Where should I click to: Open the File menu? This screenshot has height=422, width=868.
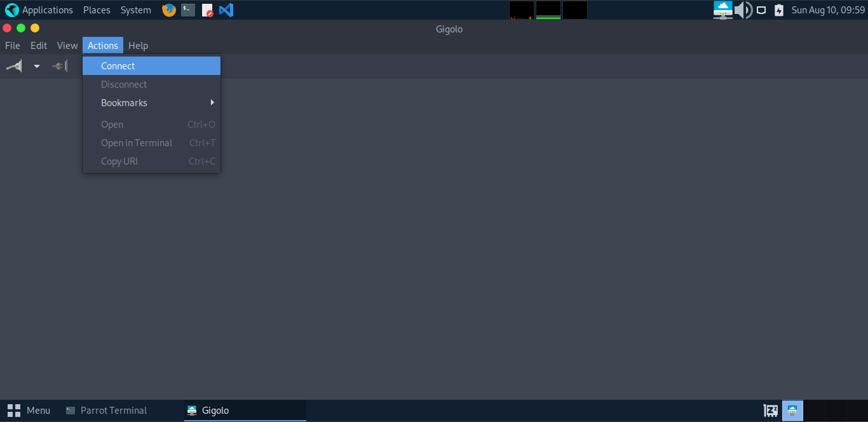[x=13, y=46]
